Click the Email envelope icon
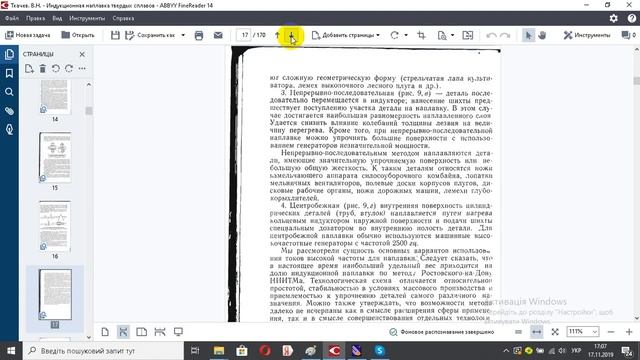 click(x=218, y=36)
